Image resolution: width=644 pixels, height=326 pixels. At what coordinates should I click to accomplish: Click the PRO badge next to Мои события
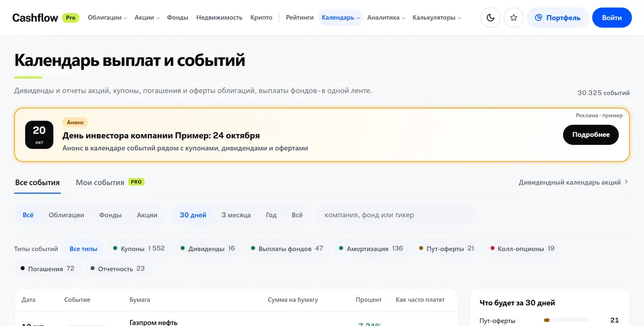click(x=136, y=182)
